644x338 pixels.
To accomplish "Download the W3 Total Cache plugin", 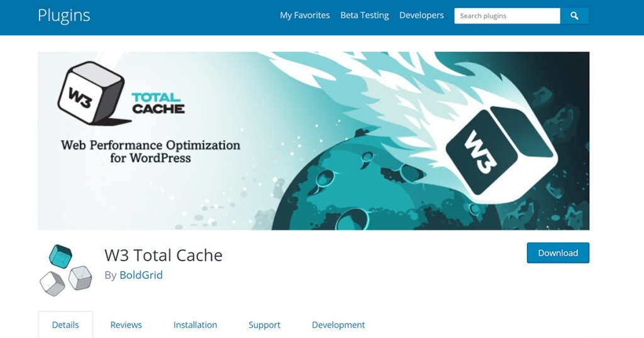I will (x=558, y=253).
